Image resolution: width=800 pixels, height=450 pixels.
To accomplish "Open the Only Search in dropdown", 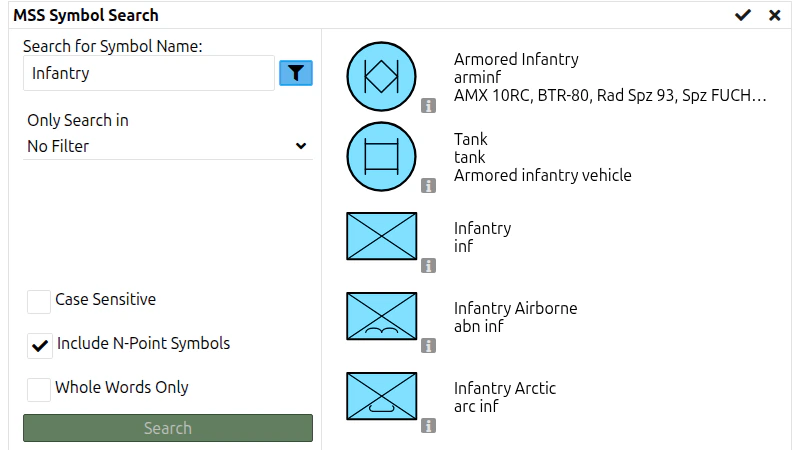I will click(168, 146).
